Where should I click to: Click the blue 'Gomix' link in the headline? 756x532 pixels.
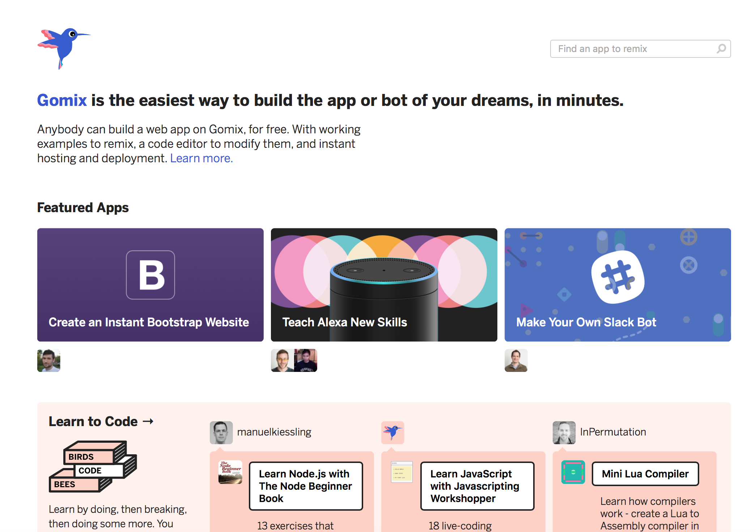(61, 100)
